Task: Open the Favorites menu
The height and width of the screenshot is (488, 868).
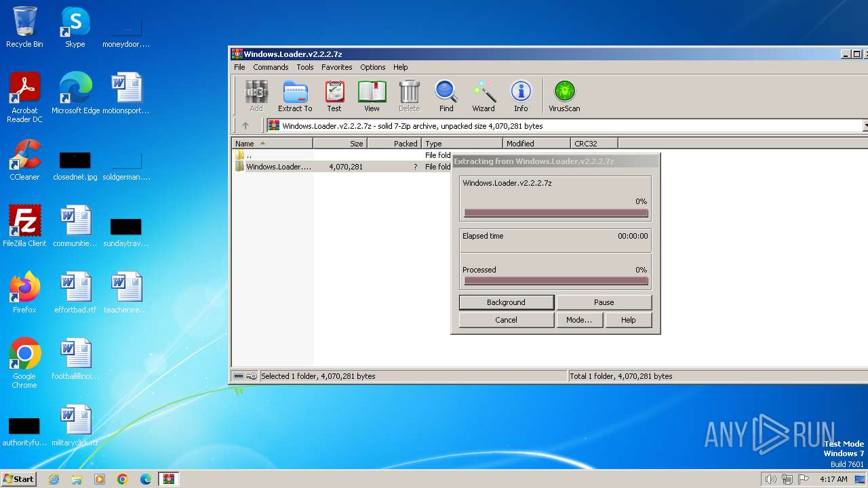Action: (x=337, y=67)
